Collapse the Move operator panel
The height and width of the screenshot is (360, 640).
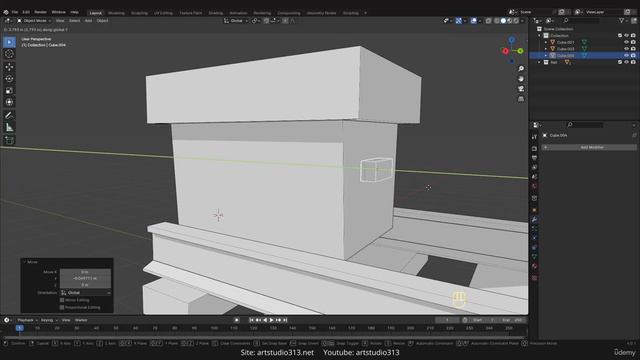point(24,262)
